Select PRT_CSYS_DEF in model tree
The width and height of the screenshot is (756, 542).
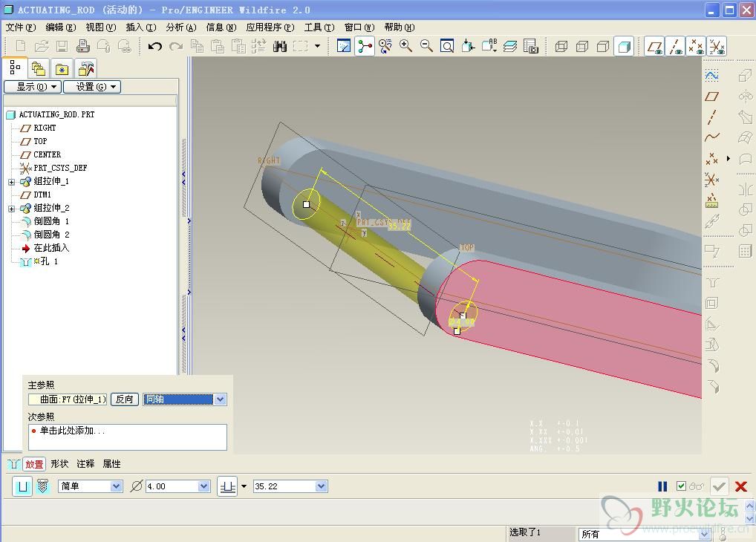[x=60, y=168]
